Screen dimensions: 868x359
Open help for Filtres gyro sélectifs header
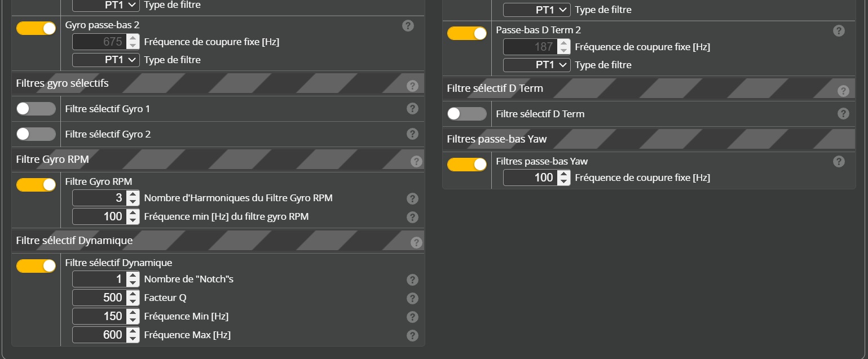[x=412, y=86]
